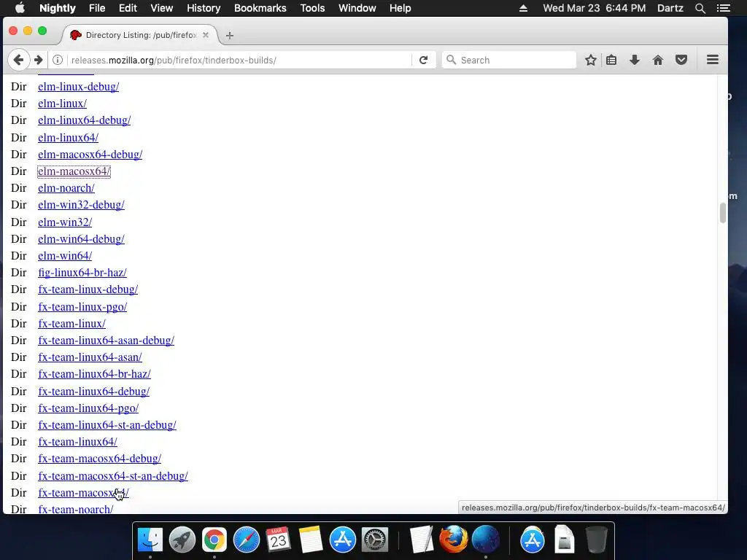Launch Firefox from the dock

[x=453, y=540]
